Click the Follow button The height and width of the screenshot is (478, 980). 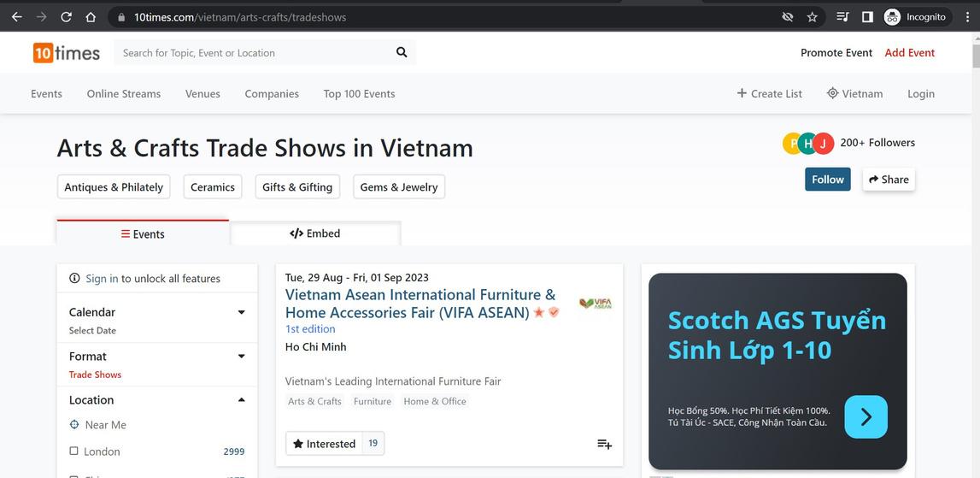(828, 180)
